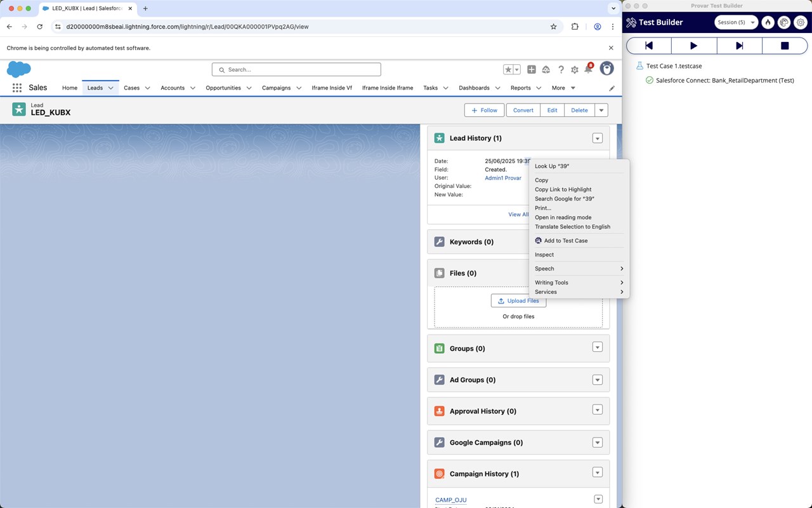Select Add to Test Case
Image resolution: width=812 pixels, height=508 pixels.
(579, 241)
